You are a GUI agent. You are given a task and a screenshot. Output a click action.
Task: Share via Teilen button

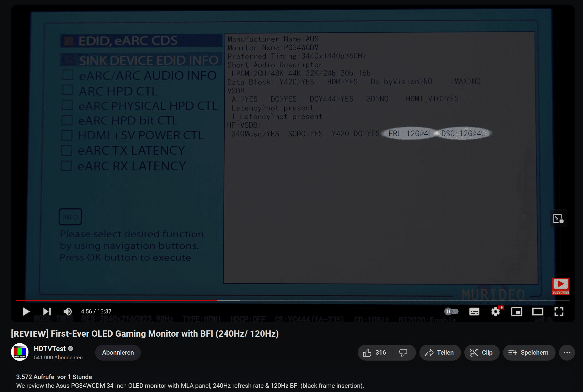point(440,353)
